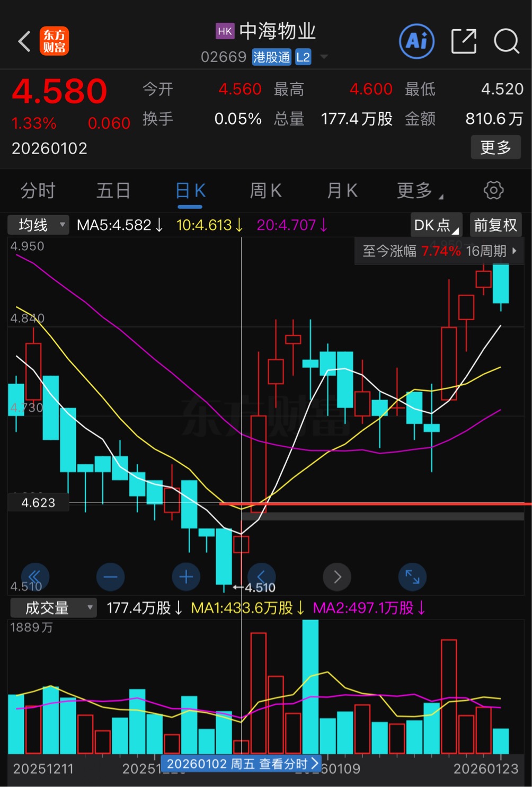The width and height of the screenshot is (532, 787).
Task: Open the search magnifier icon
Action: point(507,41)
